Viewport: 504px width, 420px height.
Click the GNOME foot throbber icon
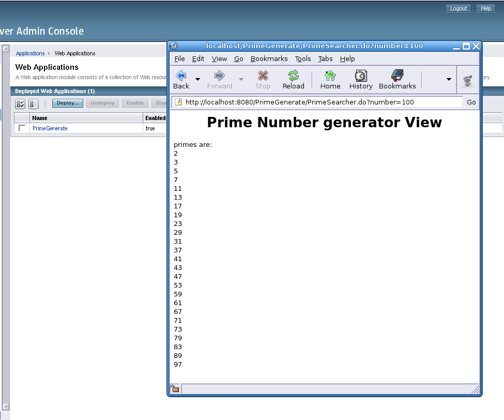click(x=468, y=81)
